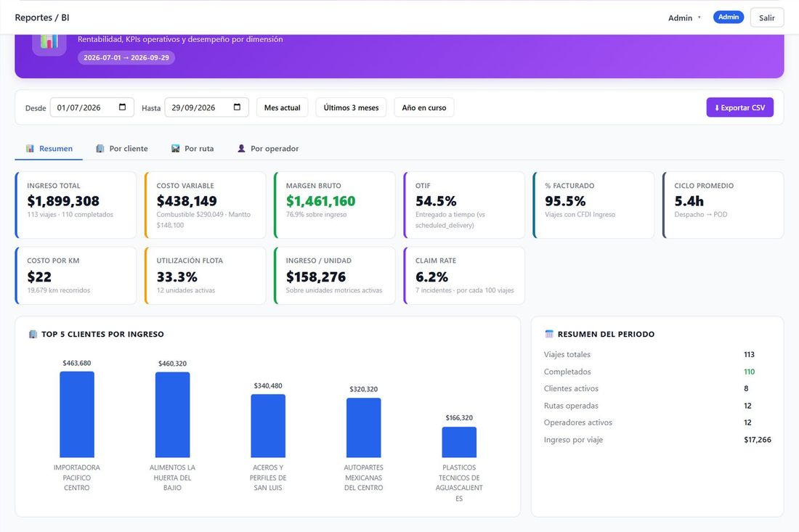Click the OTIF value 54.5%
Screen dimensions: 799x532
click(436, 201)
